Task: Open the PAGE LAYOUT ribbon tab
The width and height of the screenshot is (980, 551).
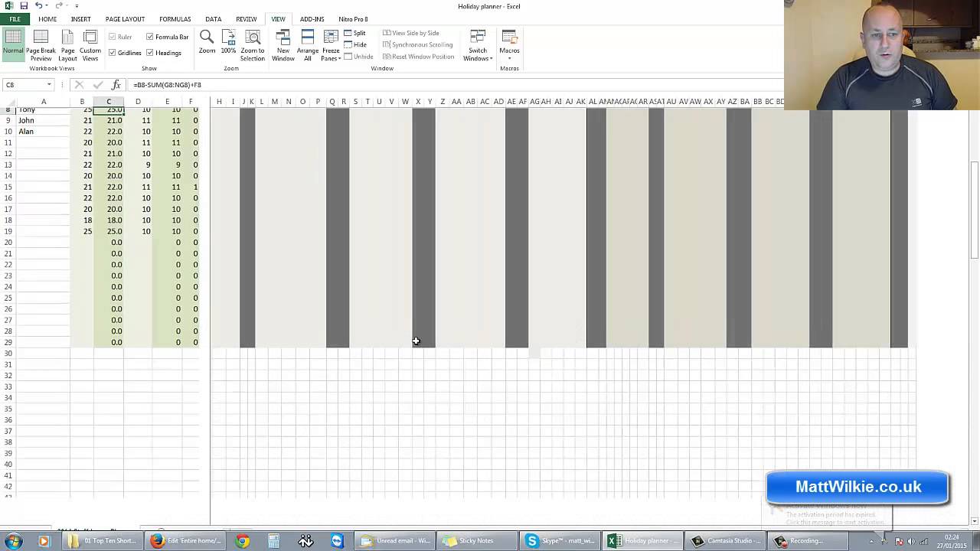Action: coord(125,19)
